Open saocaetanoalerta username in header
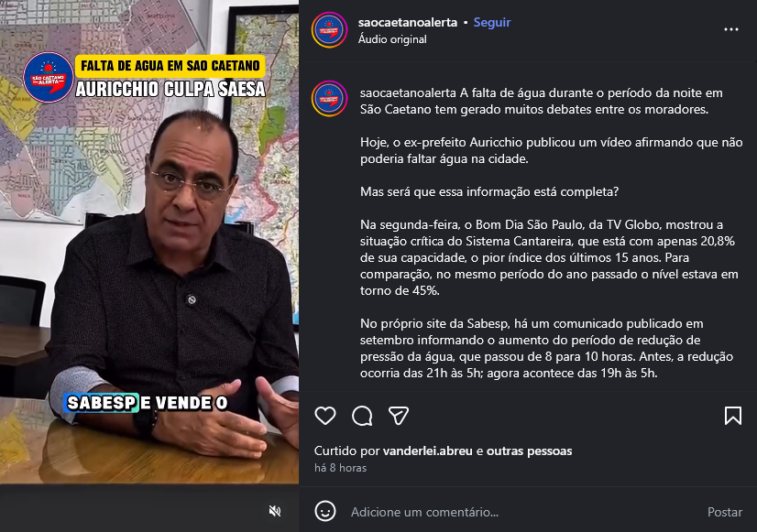The width and height of the screenshot is (757, 532). tap(408, 22)
